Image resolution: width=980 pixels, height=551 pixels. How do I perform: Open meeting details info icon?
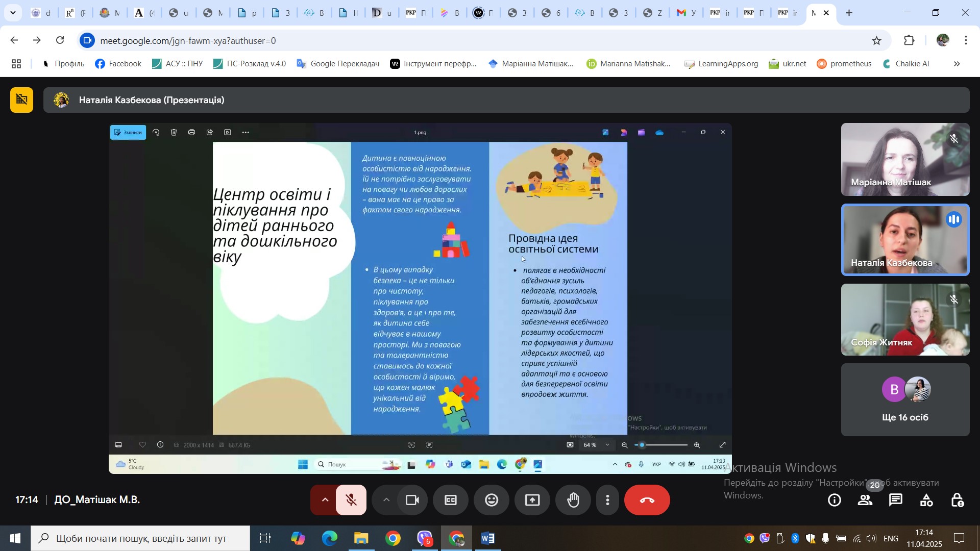tap(835, 500)
